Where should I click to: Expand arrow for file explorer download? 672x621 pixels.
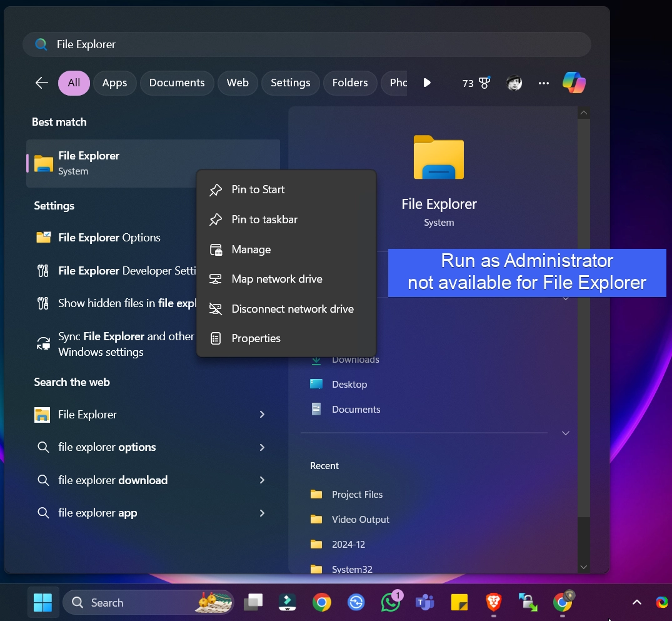pos(262,480)
